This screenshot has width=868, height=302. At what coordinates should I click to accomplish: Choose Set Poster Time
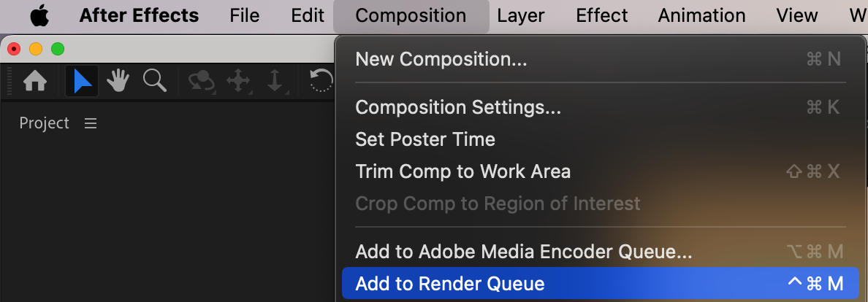(x=425, y=139)
